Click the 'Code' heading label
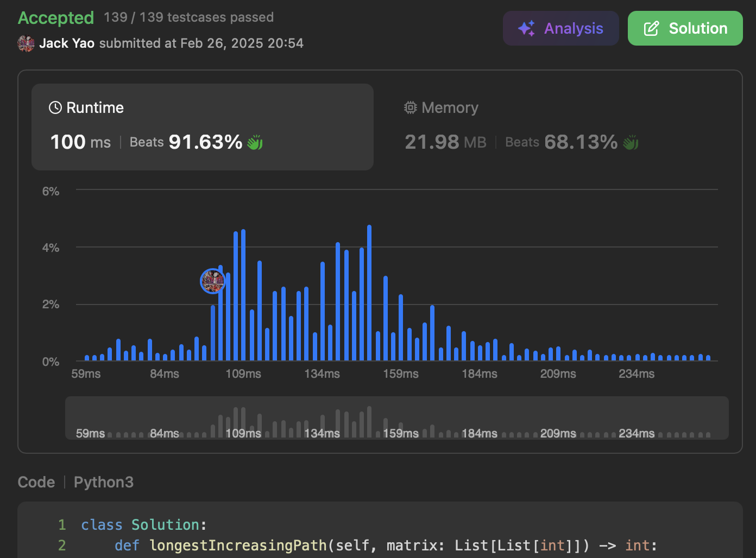756x558 pixels. point(36,482)
